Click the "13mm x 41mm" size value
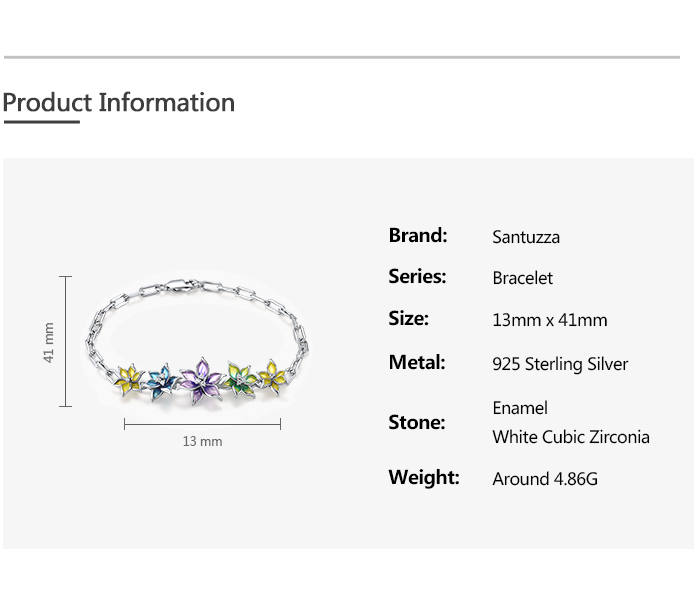Screen dimensions: 700x610 pos(549,320)
